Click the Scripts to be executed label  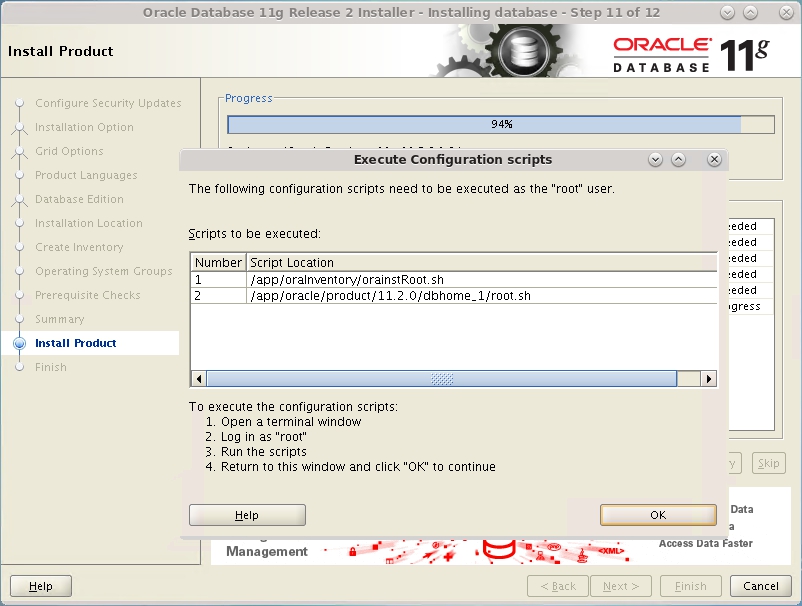pos(255,234)
